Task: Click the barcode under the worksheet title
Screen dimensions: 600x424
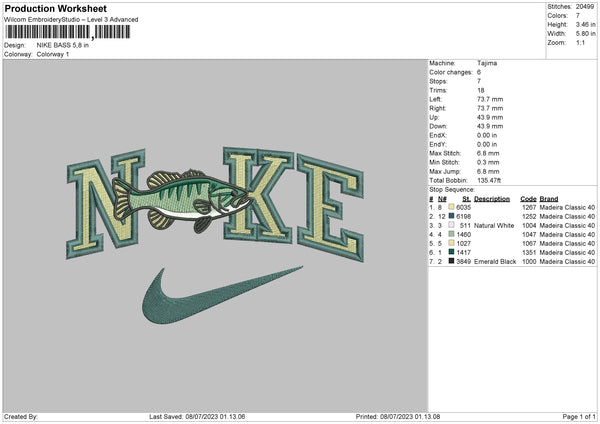Action: 67,32
